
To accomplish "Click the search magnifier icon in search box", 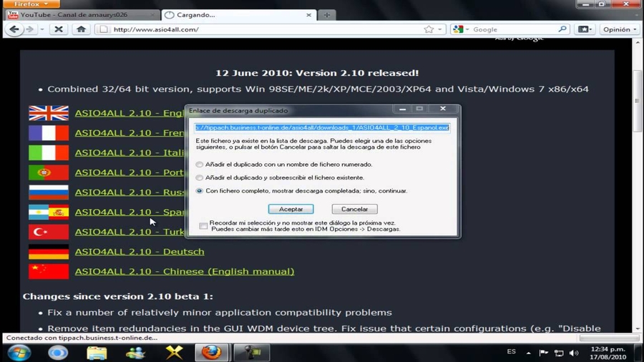I will click(562, 29).
